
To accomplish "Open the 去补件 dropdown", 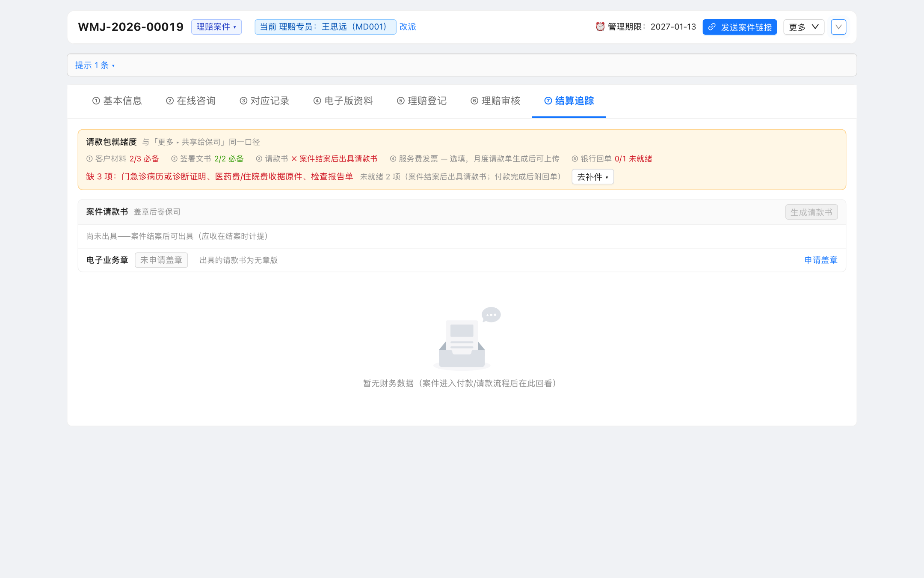I will point(593,177).
